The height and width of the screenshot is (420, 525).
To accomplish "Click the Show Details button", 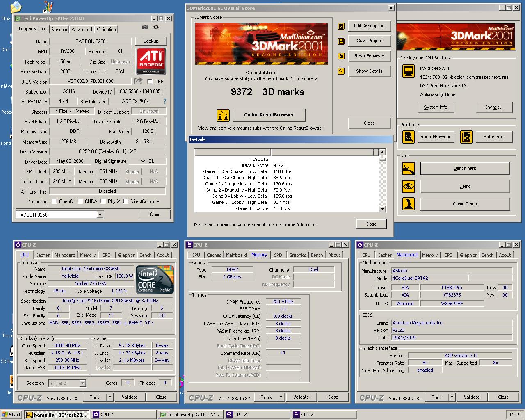I will (x=369, y=71).
